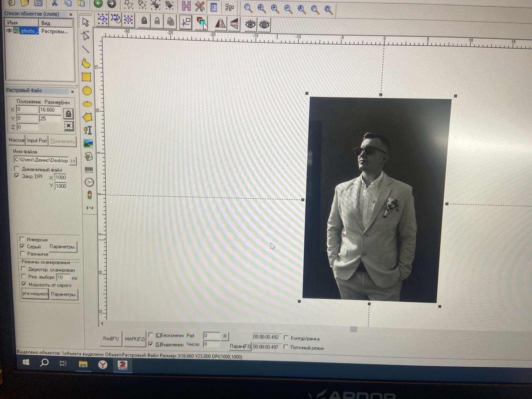Screen dimensions: 532x399
Task: Click the bitmap image import tool
Action: coord(88,144)
